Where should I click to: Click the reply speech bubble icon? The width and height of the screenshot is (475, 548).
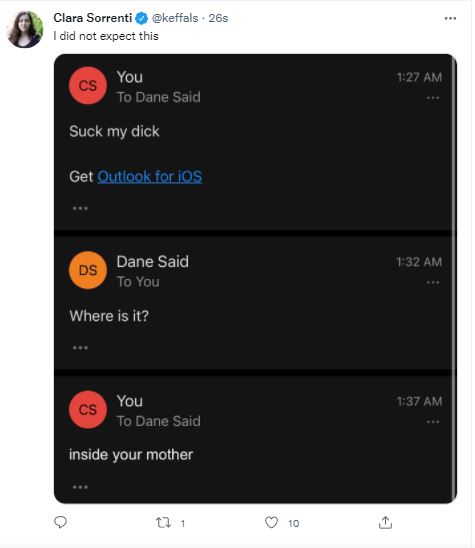60,522
